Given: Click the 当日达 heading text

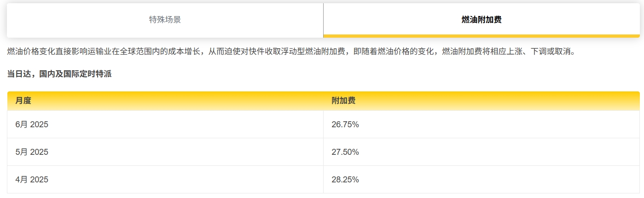Looking at the screenshot, I should point(19,74).
